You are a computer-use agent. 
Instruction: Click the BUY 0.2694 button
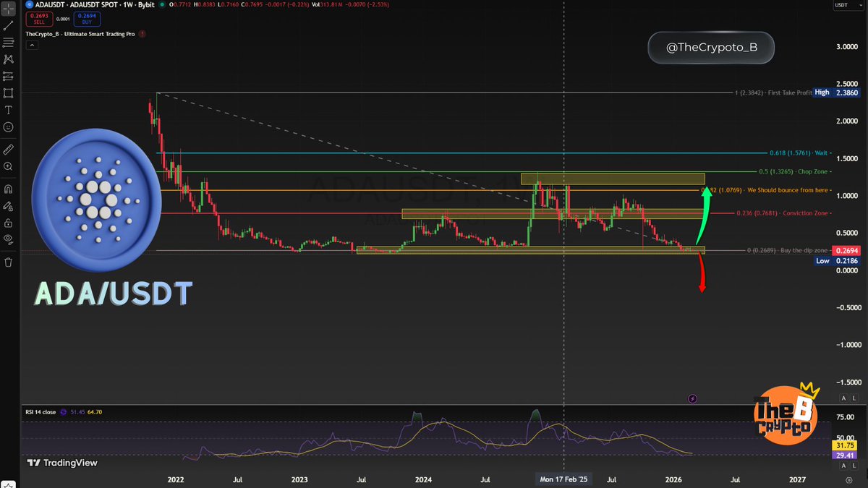coord(86,18)
